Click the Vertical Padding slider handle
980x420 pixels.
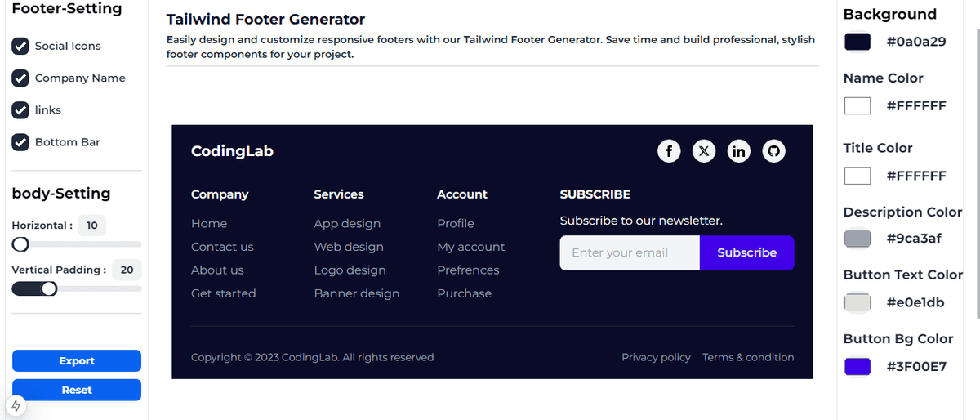(49, 288)
